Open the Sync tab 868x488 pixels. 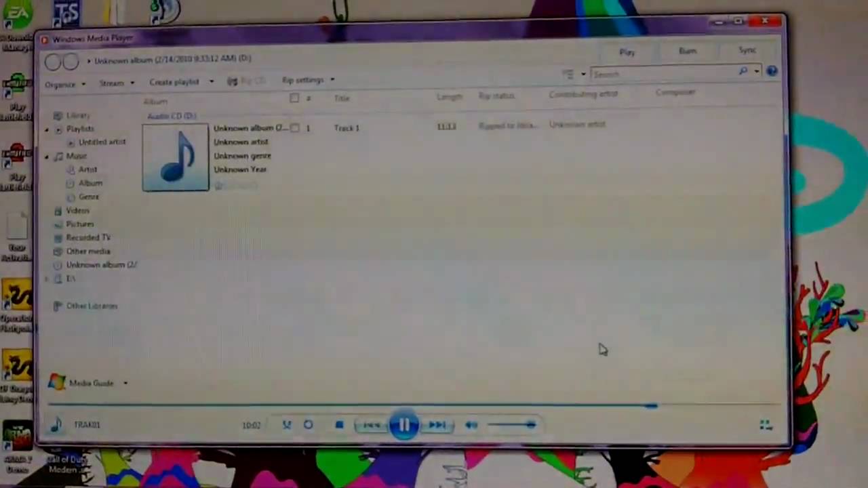coord(747,50)
